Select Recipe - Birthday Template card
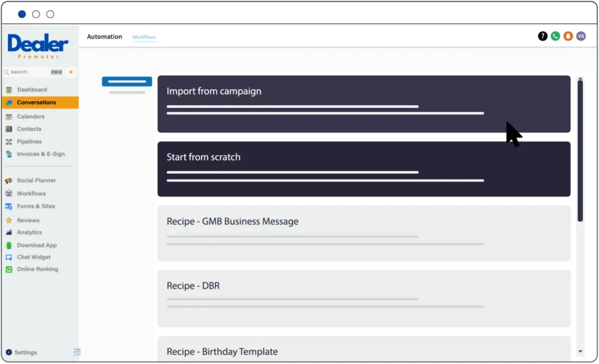The height and width of the screenshot is (364, 599). (364, 349)
